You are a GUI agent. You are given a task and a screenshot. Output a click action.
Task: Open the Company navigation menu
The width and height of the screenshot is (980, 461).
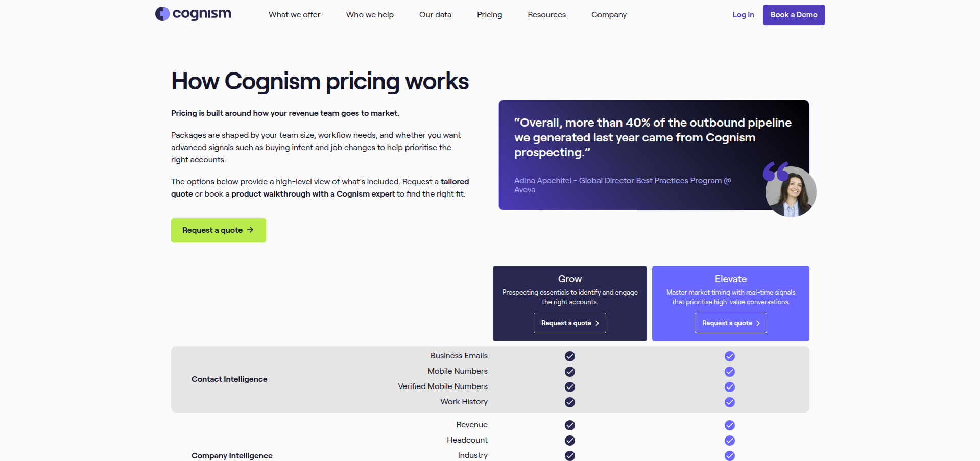(x=608, y=14)
